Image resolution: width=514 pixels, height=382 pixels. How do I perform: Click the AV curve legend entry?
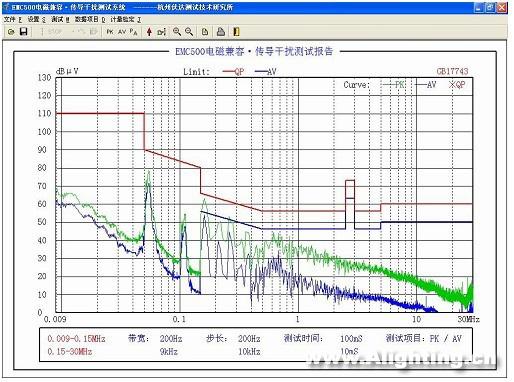click(x=426, y=85)
